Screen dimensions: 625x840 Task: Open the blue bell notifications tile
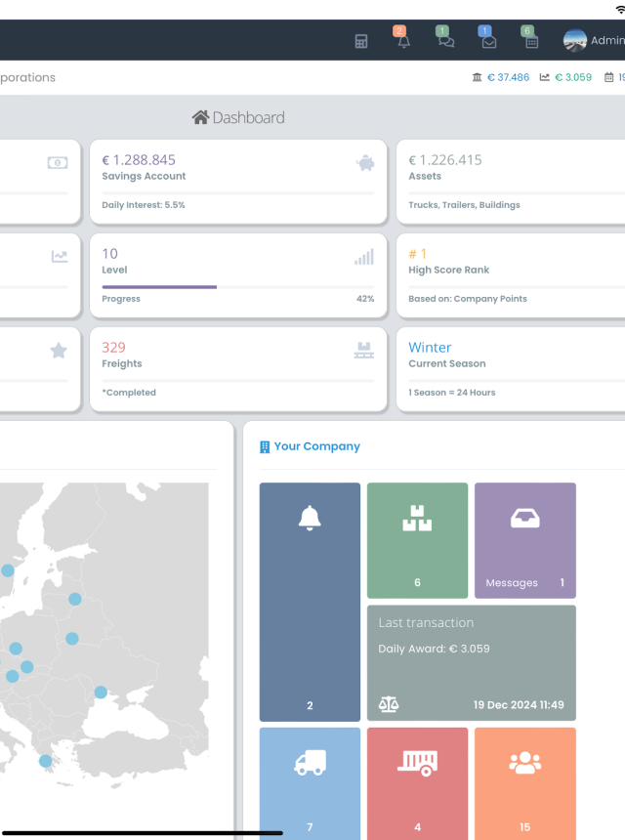310,602
